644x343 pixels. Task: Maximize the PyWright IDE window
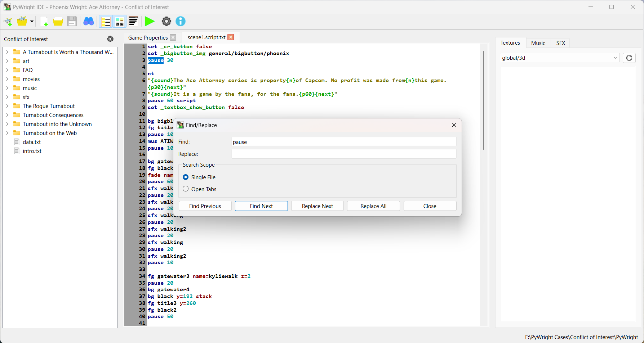(x=612, y=7)
